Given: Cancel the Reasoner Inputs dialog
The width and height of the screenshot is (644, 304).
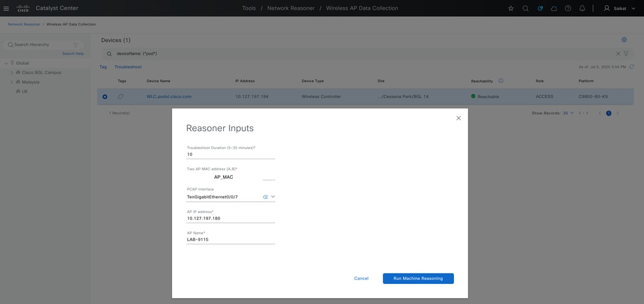Looking at the screenshot, I should [x=361, y=278].
